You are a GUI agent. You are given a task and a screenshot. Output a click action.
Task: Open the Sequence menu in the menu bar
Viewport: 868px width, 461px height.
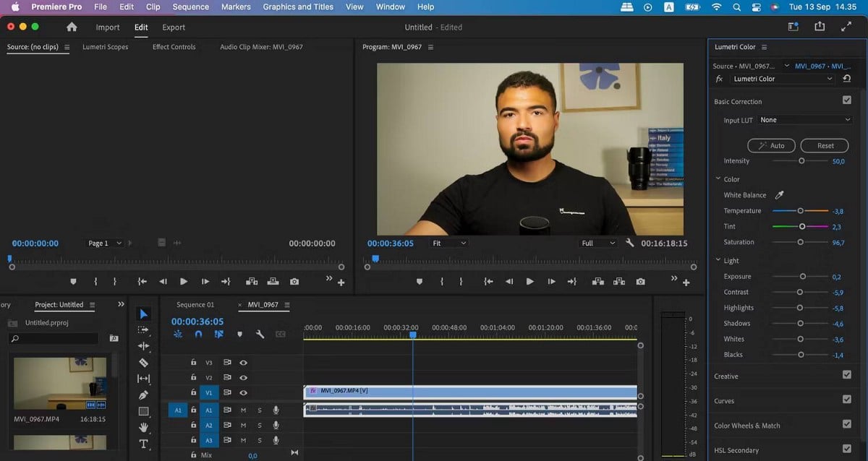(190, 7)
